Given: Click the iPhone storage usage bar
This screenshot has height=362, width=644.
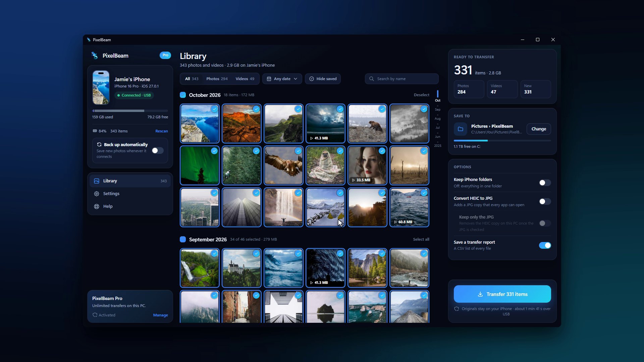Looking at the screenshot, I should [130, 111].
